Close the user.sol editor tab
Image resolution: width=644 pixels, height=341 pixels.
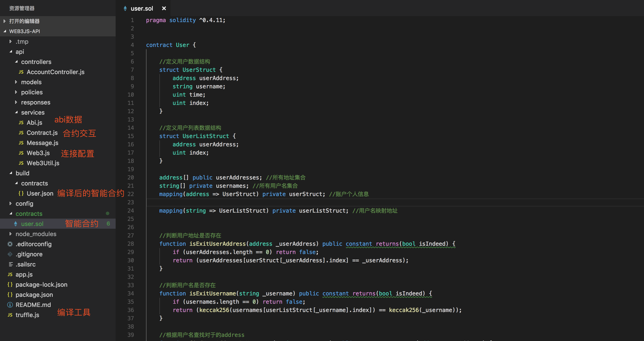coord(164,8)
